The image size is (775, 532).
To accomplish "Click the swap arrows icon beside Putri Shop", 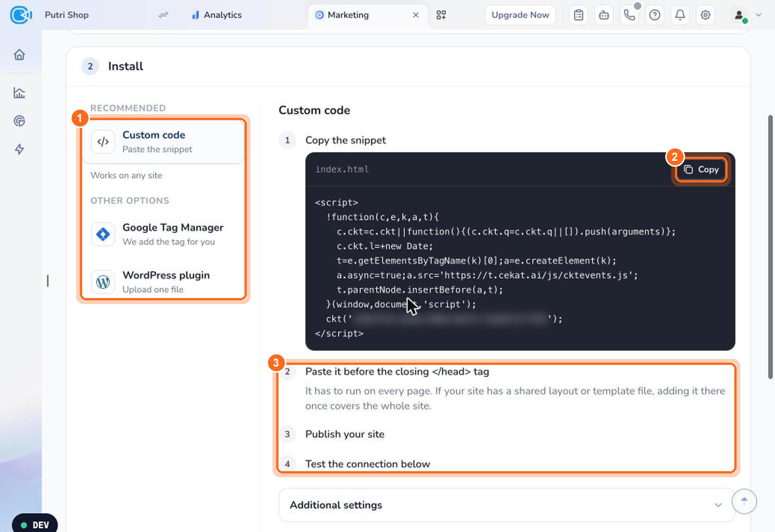I will coord(164,15).
